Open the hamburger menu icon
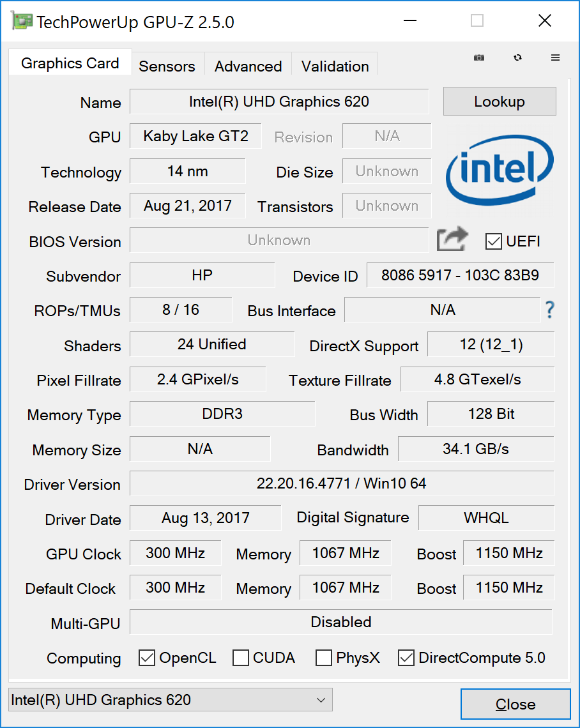 555,57
